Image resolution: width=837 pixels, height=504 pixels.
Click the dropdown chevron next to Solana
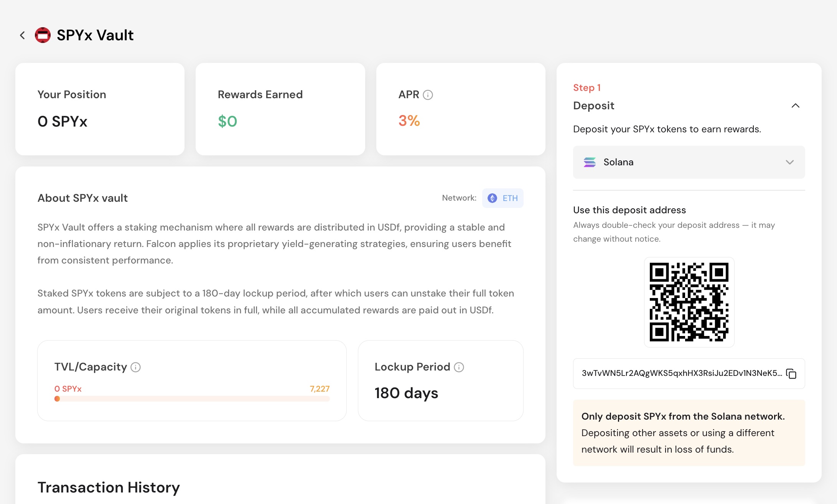(789, 162)
